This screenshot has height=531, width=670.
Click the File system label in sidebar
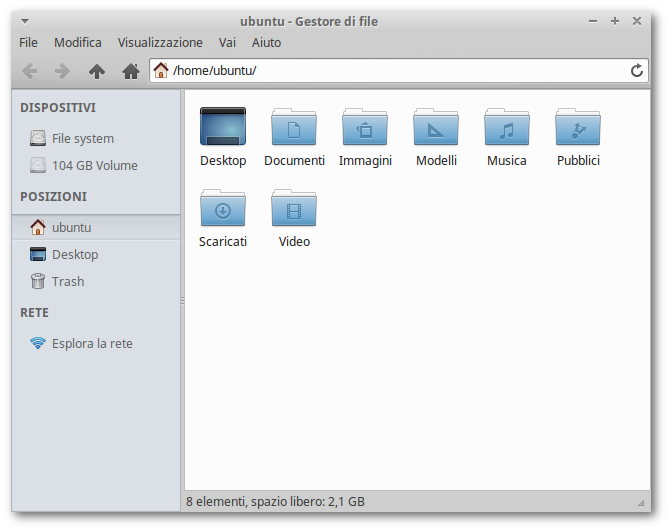point(83,138)
